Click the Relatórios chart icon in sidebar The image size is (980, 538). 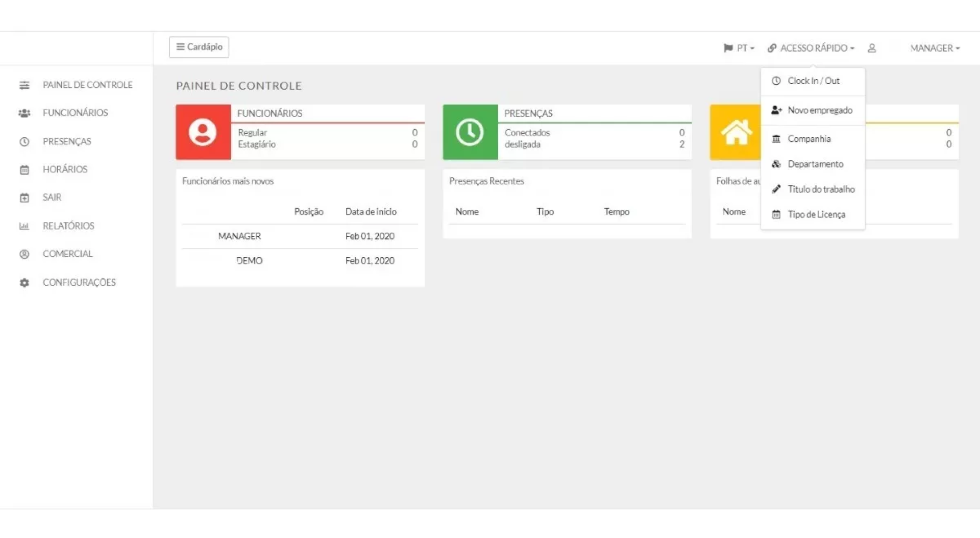pyautogui.click(x=24, y=226)
